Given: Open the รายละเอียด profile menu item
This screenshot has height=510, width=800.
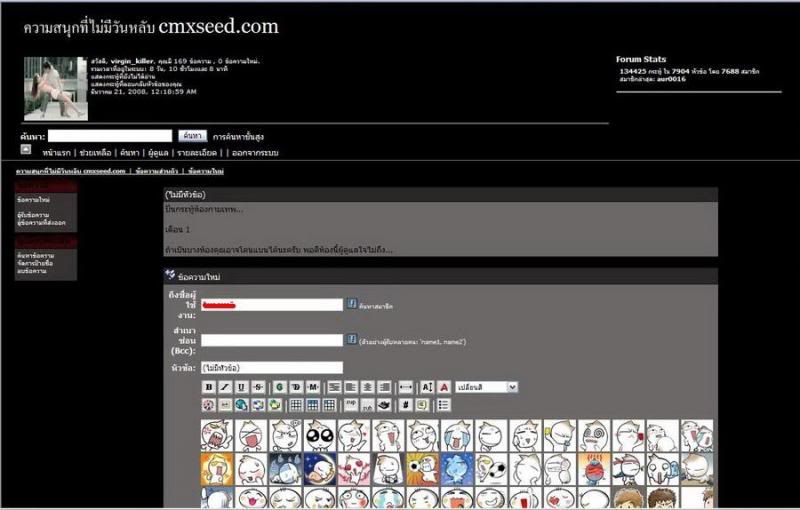Looking at the screenshot, I should (x=197, y=152).
